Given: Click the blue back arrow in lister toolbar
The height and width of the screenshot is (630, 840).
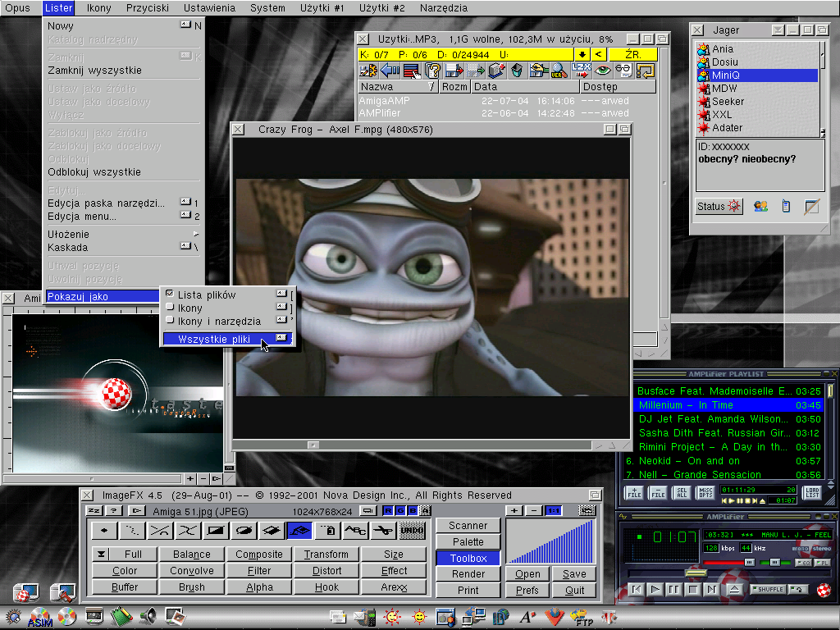Looking at the screenshot, I should click(x=390, y=71).
